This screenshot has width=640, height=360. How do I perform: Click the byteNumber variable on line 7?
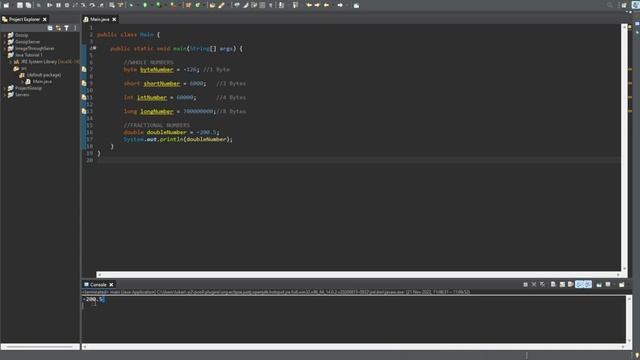(157, 69)
